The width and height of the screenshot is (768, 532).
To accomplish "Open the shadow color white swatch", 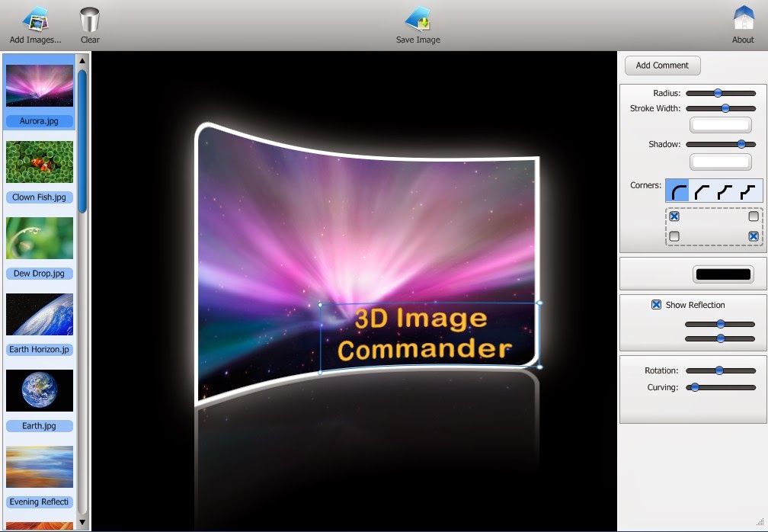I will (721, 161).
